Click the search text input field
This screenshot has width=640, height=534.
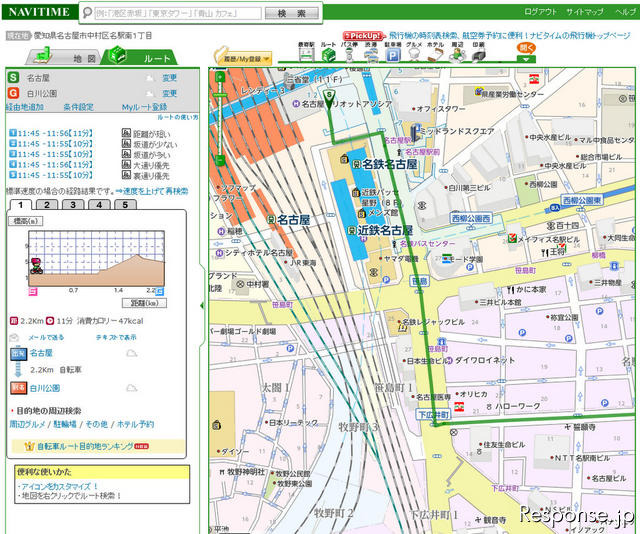pyautogui.click(x=178, y=13)
